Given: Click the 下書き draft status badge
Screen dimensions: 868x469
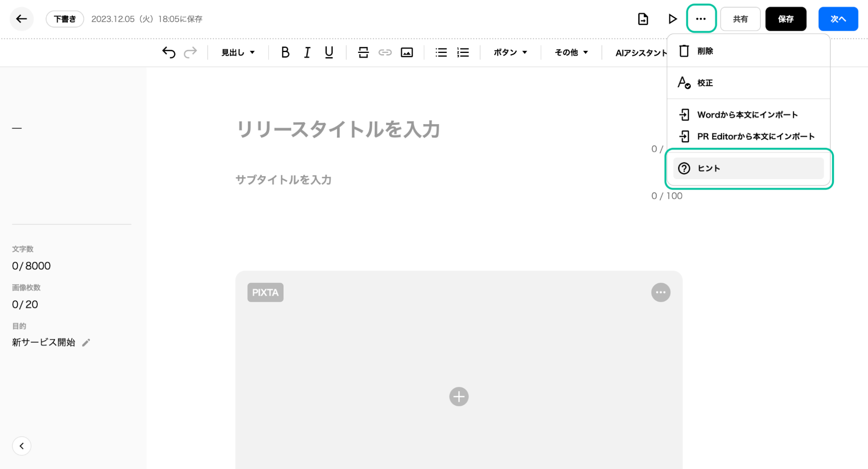Looking at the screenshot, I should coord(65,19).
